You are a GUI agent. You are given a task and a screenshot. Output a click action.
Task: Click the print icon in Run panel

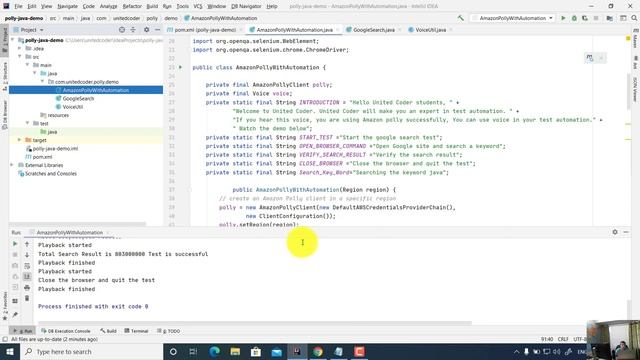(27, 287)
